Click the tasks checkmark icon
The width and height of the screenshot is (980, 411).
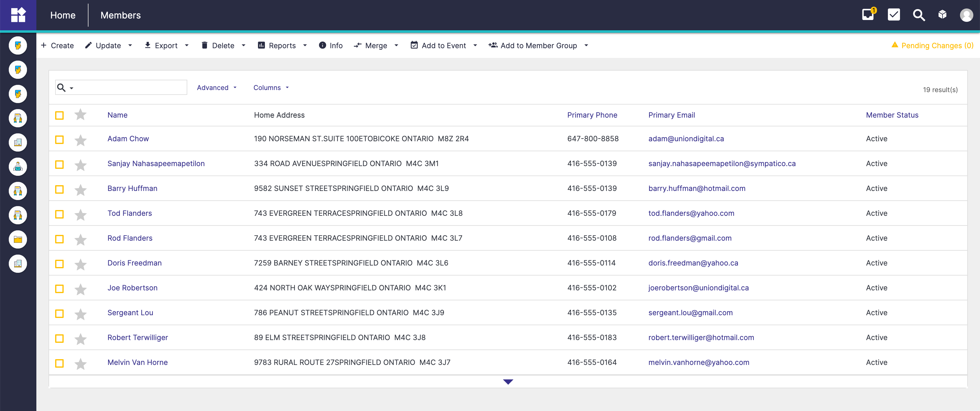894,15
